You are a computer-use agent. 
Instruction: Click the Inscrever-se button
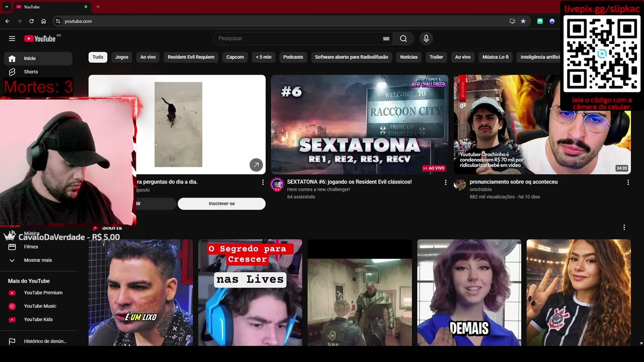pos(221,204)
